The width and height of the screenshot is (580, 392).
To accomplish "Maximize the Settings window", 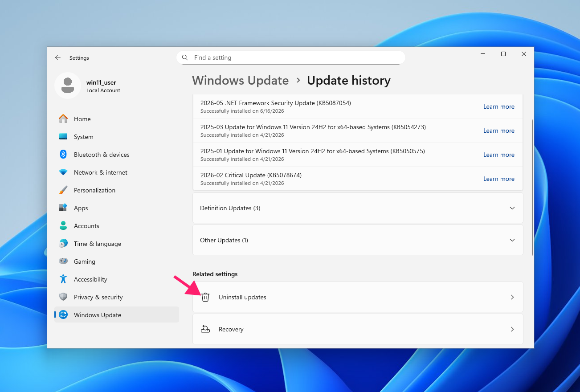I will [x=503, y=54].
